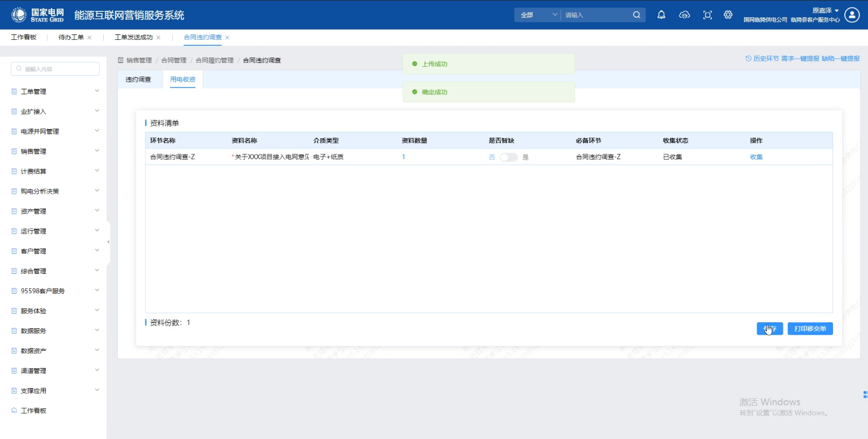The height and width of the screenshot is (439, 868).
Task: Close the 待办工单 tab
Action: click(x=89, y=38)
